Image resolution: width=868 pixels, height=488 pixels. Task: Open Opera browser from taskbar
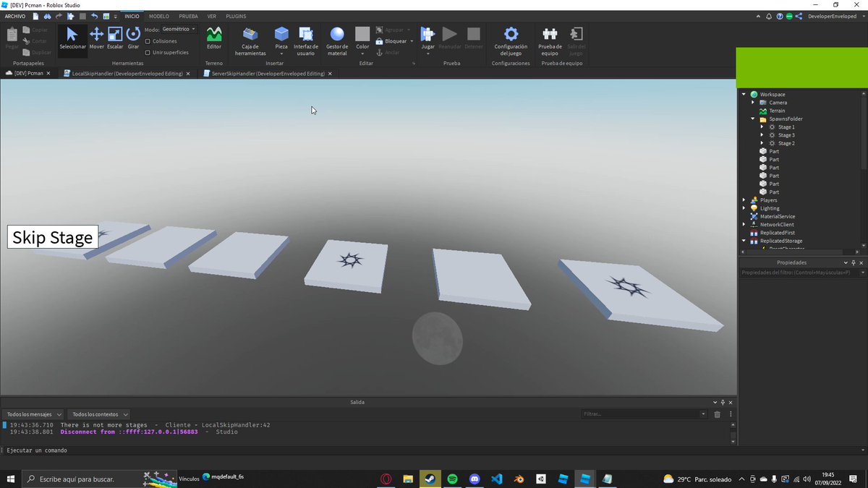pyautogui.click(x=386, y=479)
